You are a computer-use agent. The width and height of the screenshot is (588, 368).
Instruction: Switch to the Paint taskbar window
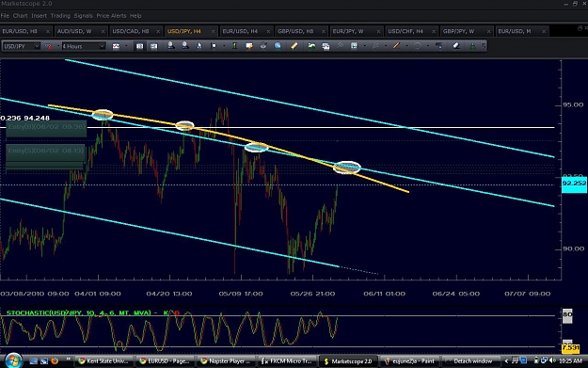click(x=409, y=361)
